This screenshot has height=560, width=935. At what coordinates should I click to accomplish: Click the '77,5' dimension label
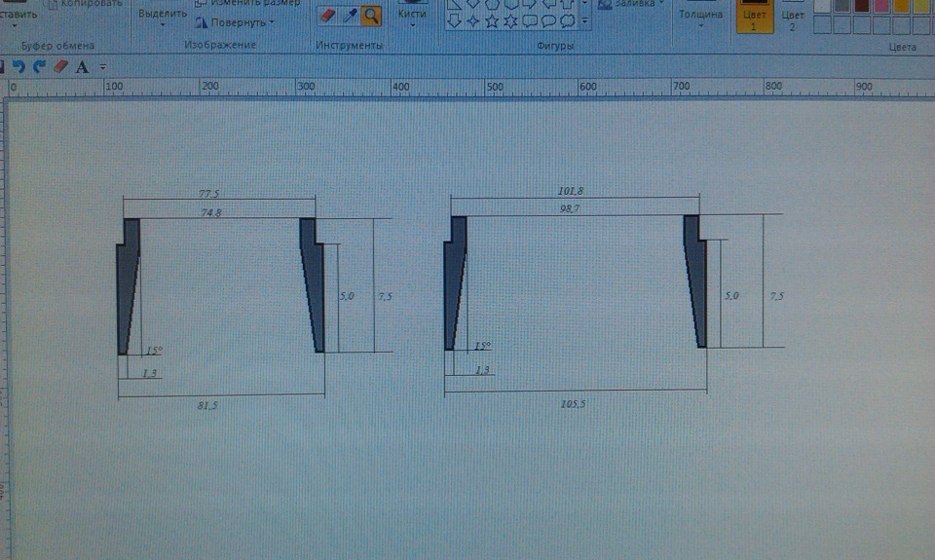point(208,193)
